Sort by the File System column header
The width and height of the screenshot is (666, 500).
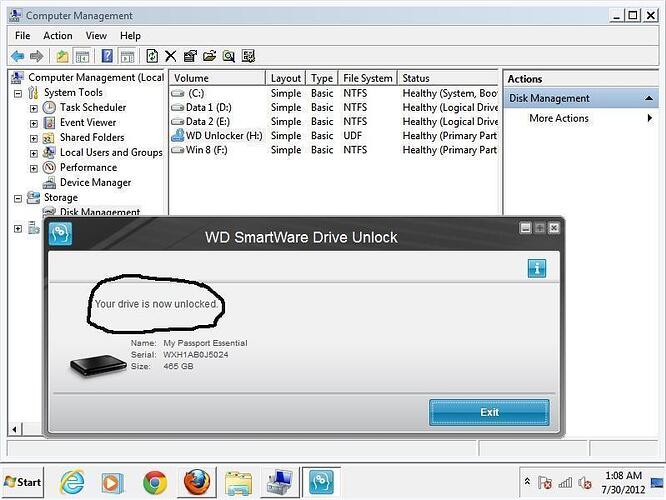coord(367,78)
